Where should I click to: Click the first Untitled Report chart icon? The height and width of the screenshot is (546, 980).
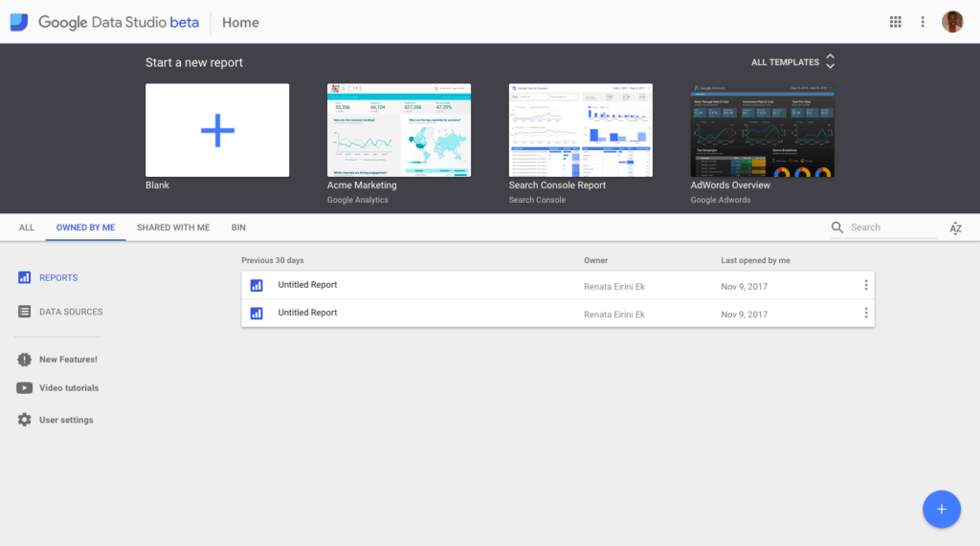click(x=256, y=286)
